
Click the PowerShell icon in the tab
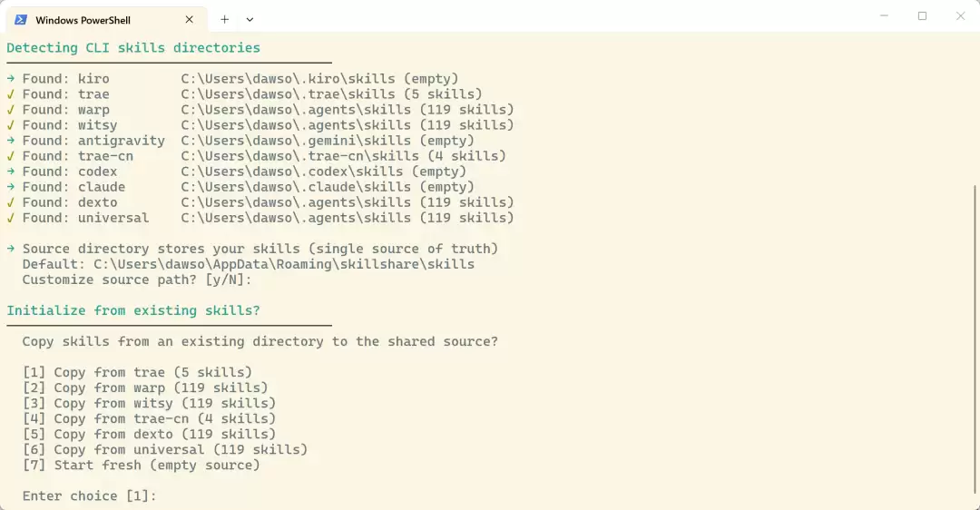[x=21, y=19]
